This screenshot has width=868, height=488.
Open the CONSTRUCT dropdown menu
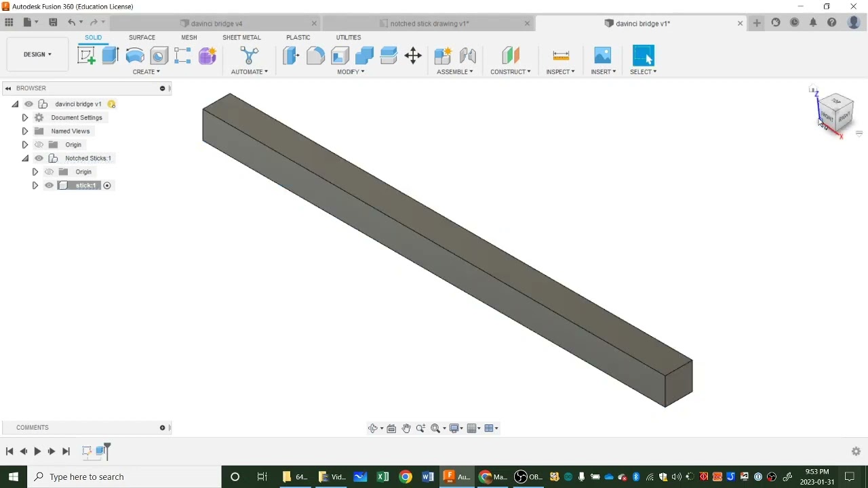click(x=511, y=72)
